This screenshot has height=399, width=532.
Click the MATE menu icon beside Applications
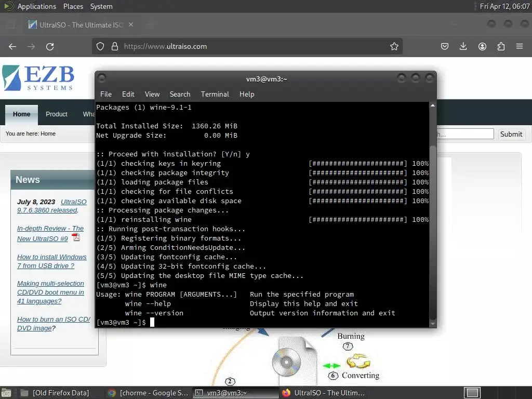[x=8, y=6]
